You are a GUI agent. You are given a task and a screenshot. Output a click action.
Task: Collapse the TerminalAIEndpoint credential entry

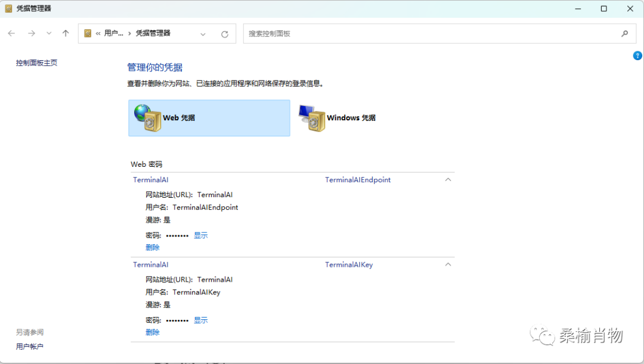[448, 180]
